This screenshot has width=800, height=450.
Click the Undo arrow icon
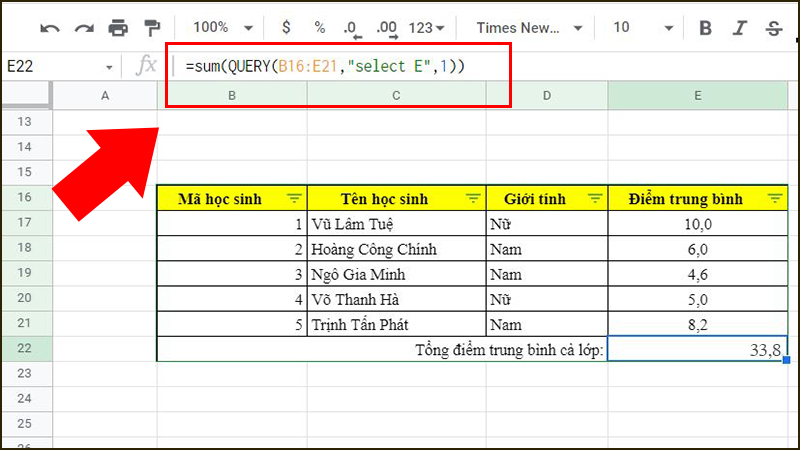50,28
